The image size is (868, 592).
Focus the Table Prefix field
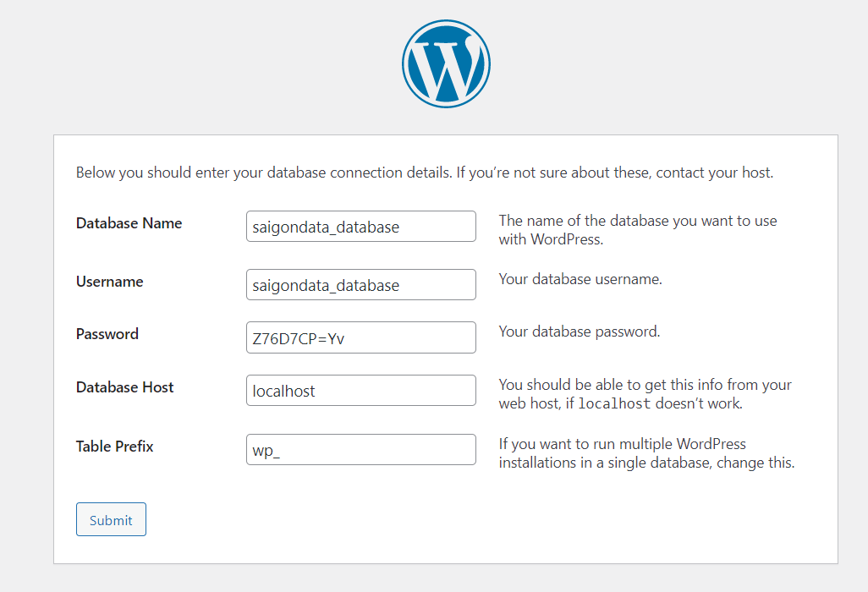361,449
